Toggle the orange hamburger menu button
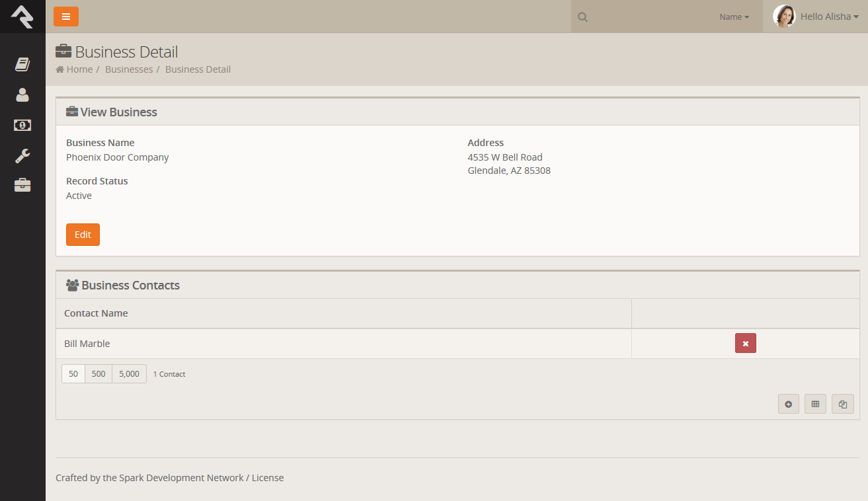This screenshot has height=501, width=868. click(66, 17)
